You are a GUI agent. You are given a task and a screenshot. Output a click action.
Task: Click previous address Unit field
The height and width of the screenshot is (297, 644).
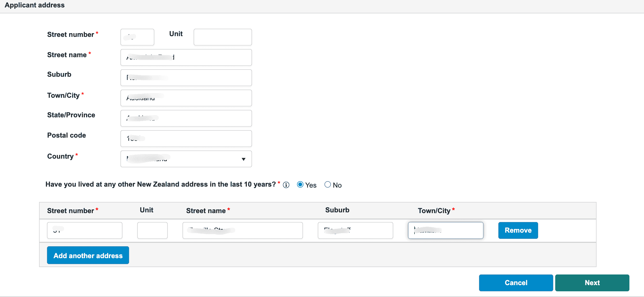pos(152,230)
